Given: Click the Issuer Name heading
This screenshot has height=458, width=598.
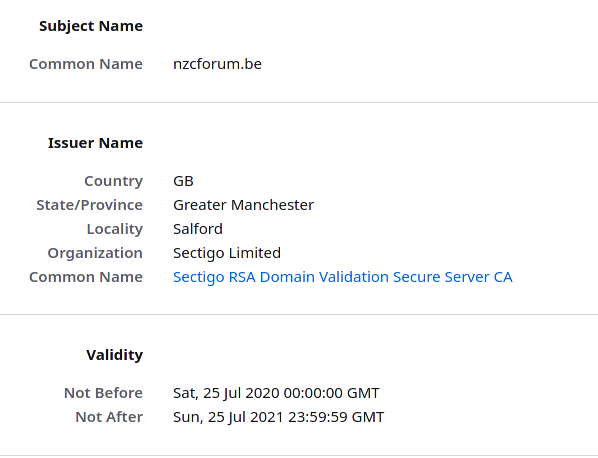Looking at the screenshot, I should click(95, 143).
